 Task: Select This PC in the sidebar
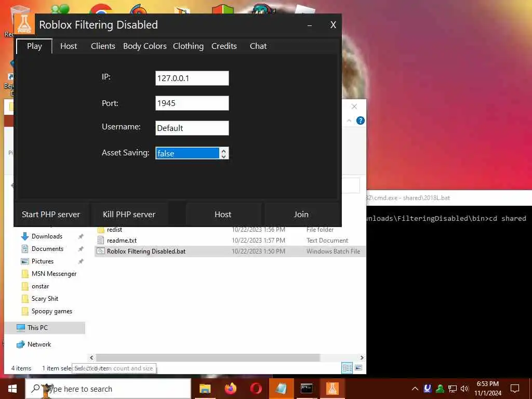click(x=45, y=328)
